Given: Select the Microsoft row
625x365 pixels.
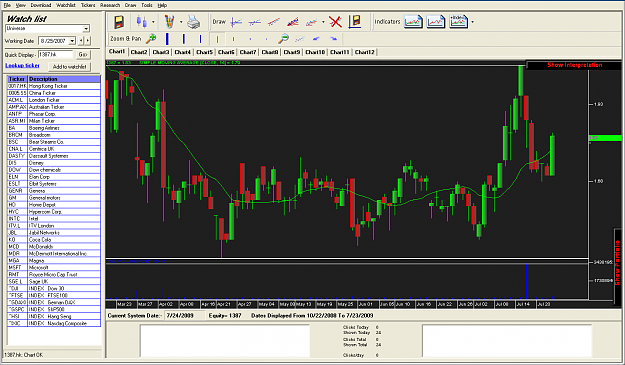Looking at the screenshot, I should 54,267.
